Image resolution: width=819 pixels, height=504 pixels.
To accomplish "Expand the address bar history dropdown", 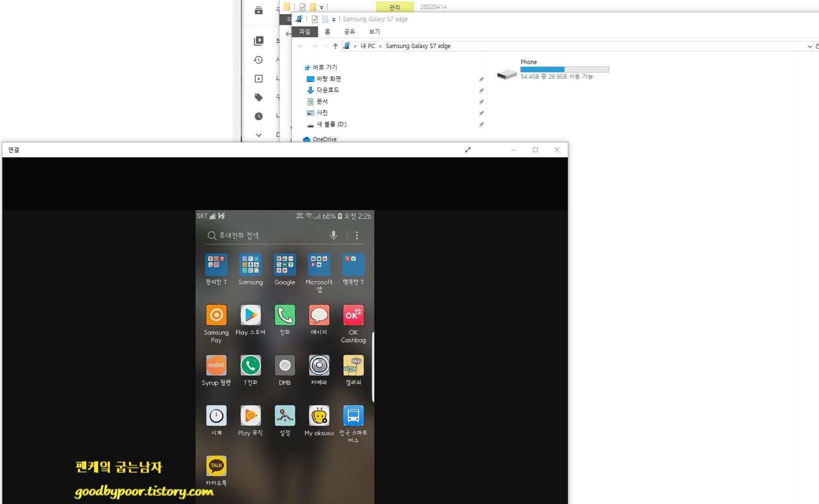I will pos(810,46).
